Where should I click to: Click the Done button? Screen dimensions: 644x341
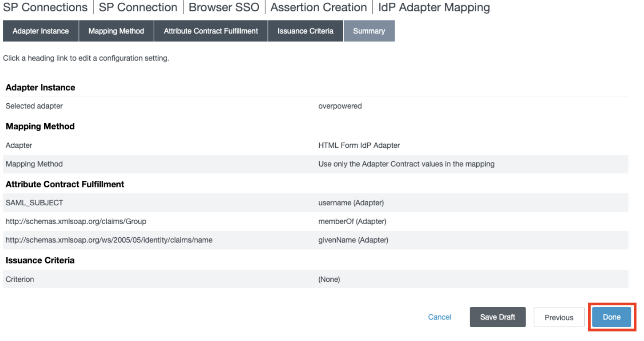[x=612, y=317]
